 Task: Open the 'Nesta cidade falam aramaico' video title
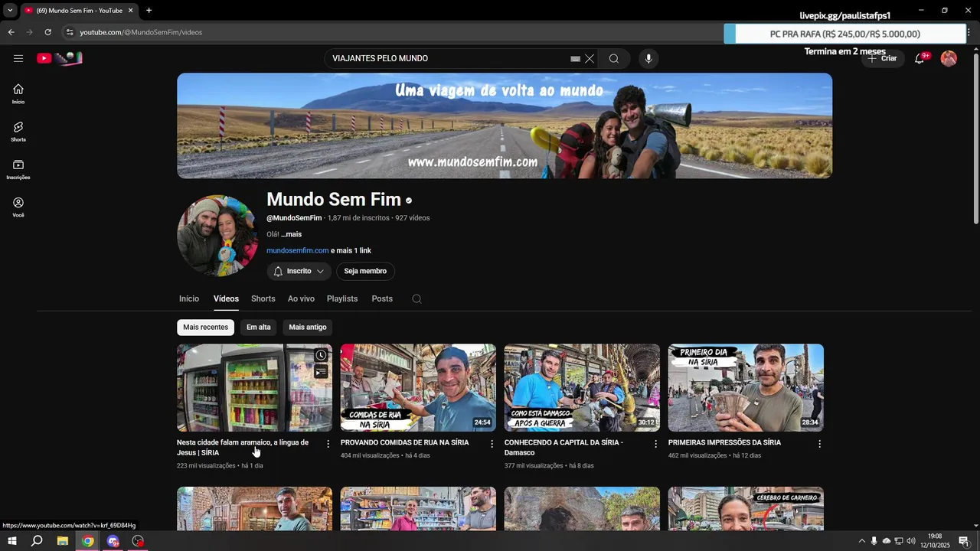tap(243, 448)
